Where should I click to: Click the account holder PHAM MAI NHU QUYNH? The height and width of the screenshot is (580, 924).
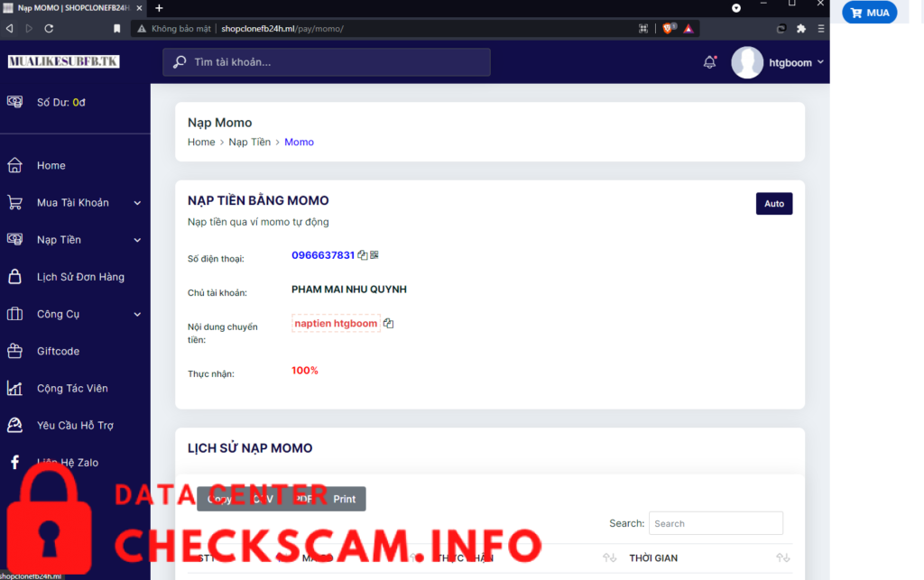point(349,290)
